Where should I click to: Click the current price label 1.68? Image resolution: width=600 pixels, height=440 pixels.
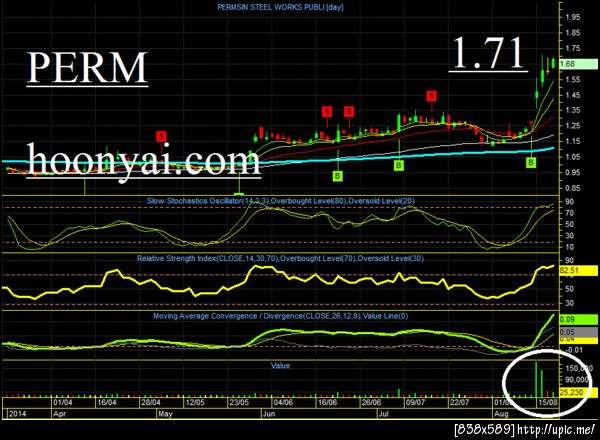tap(578, 64)
